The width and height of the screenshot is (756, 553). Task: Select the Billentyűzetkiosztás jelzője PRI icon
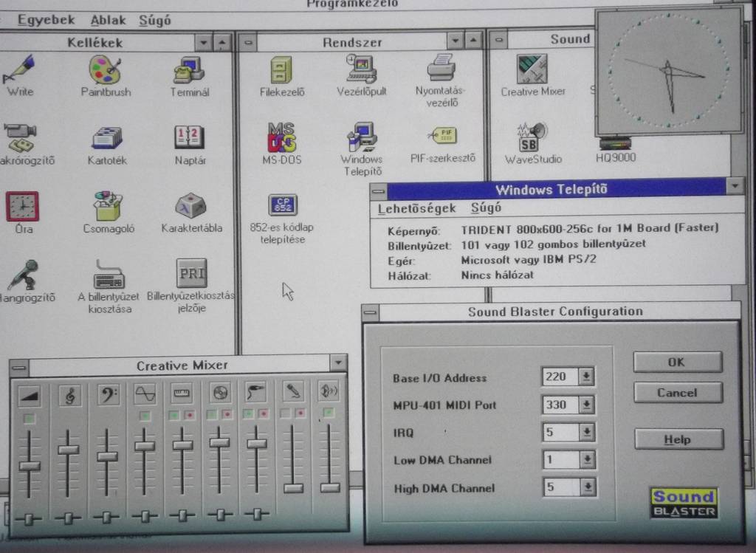191,274
